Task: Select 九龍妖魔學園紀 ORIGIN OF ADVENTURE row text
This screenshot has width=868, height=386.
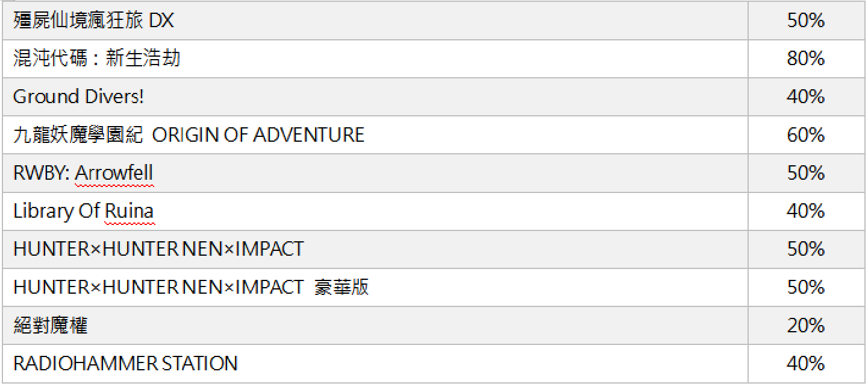Action: pos(189,134)
